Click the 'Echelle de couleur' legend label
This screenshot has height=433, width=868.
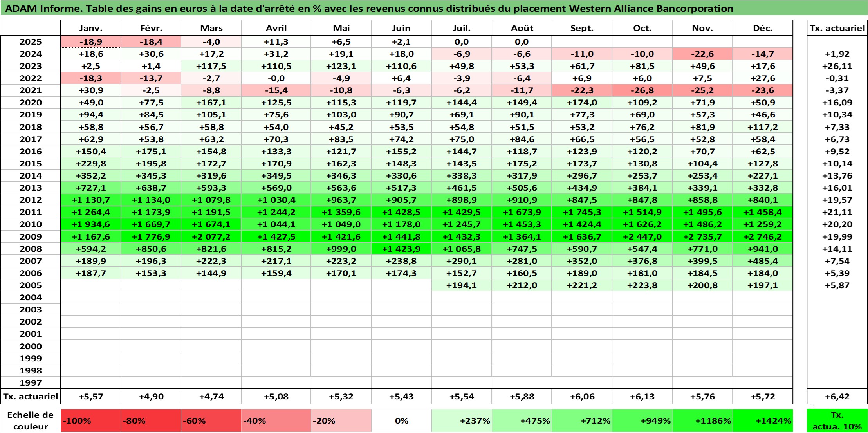pyautogui.click(x=31, y=421)
